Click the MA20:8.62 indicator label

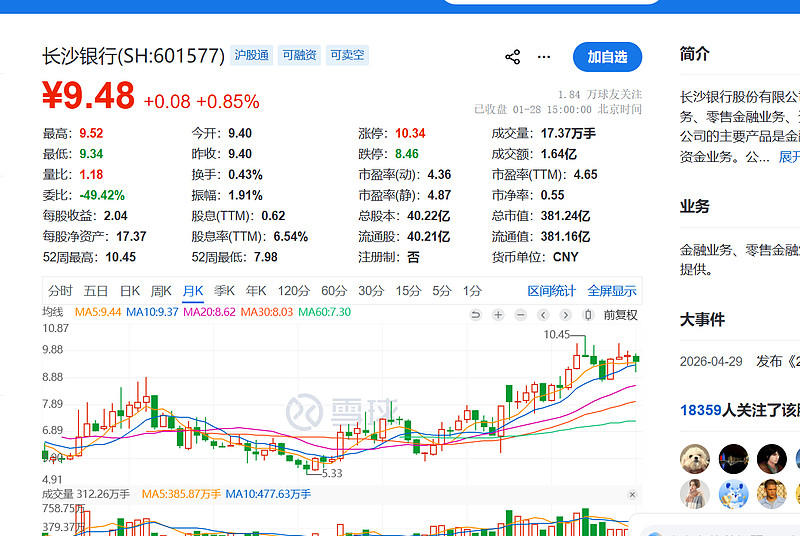coord(209,312)
